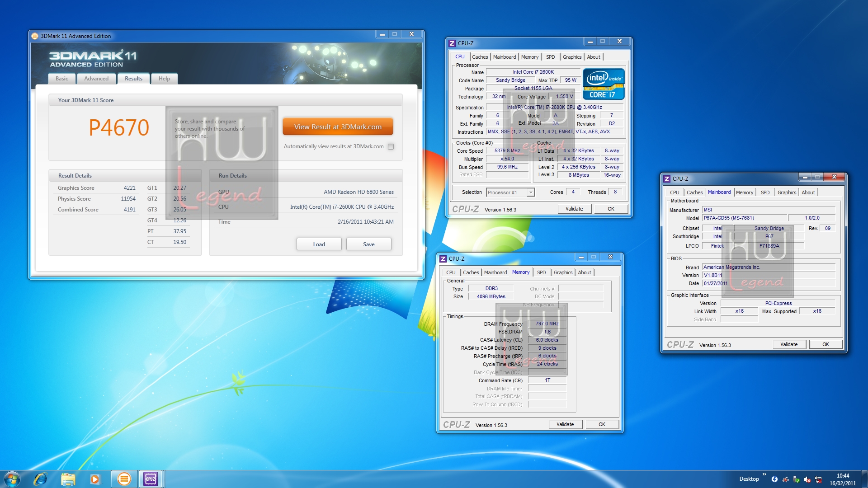Switch to the 3DMark 11 taskbar button
The width and height of the screenshot is (868, 488).
[124, 479]
